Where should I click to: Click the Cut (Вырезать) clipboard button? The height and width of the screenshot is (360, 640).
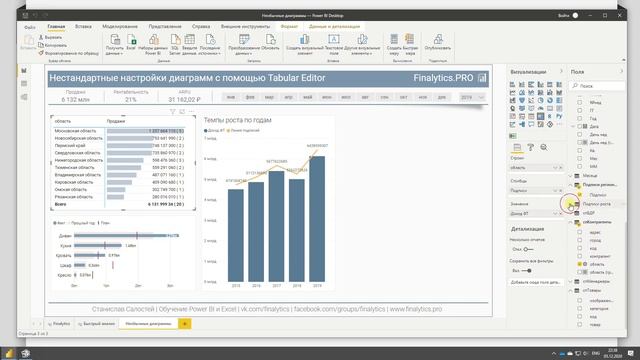click(x=50, y=37)
